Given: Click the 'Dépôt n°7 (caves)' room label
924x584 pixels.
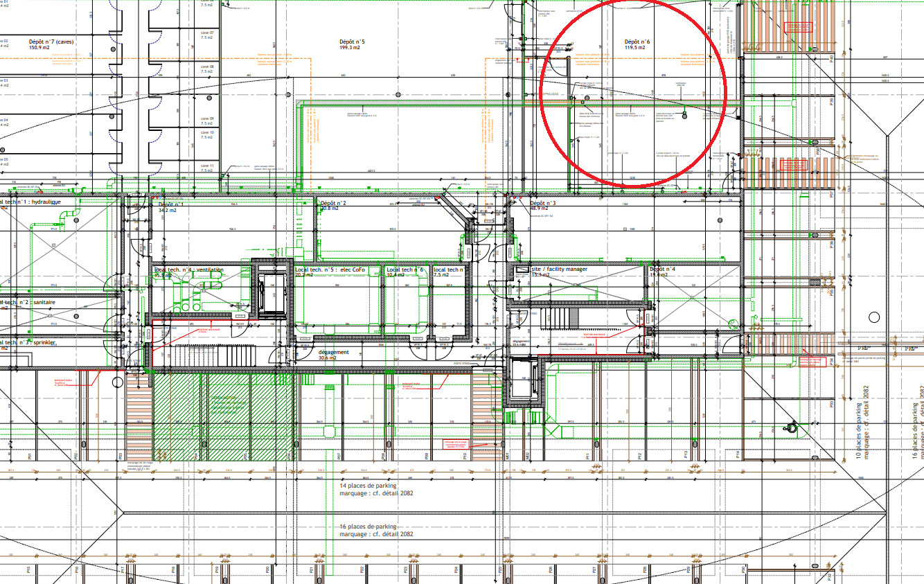Looking at the screenshot, I should (x=51, y=42).
